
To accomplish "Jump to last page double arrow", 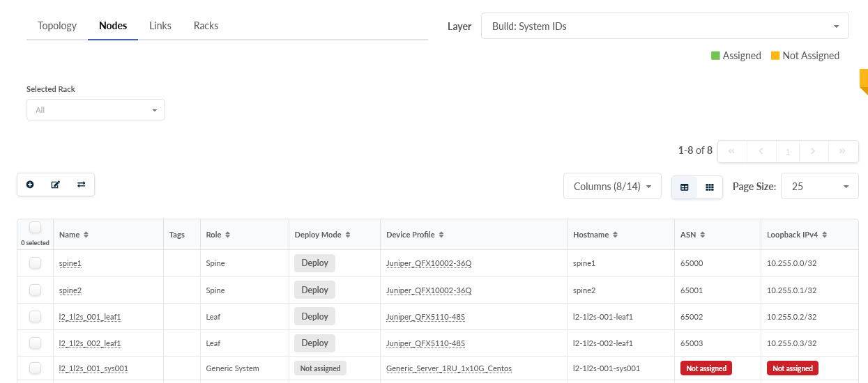I will (x=842, y=151).
